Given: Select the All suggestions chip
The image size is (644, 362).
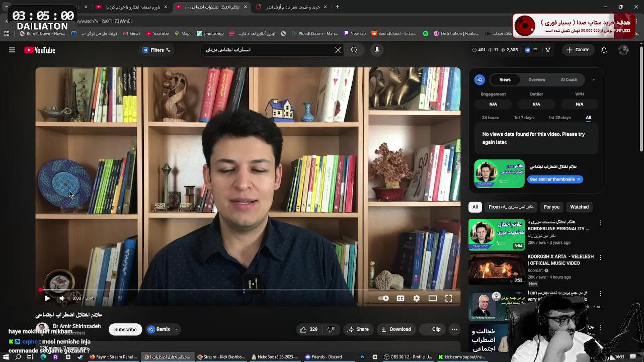Looking at the screenshot, I should pos(475,207).
